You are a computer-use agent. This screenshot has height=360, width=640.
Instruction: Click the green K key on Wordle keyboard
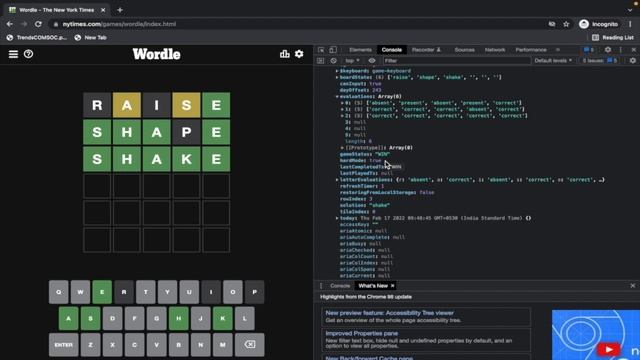click(222, 318)
